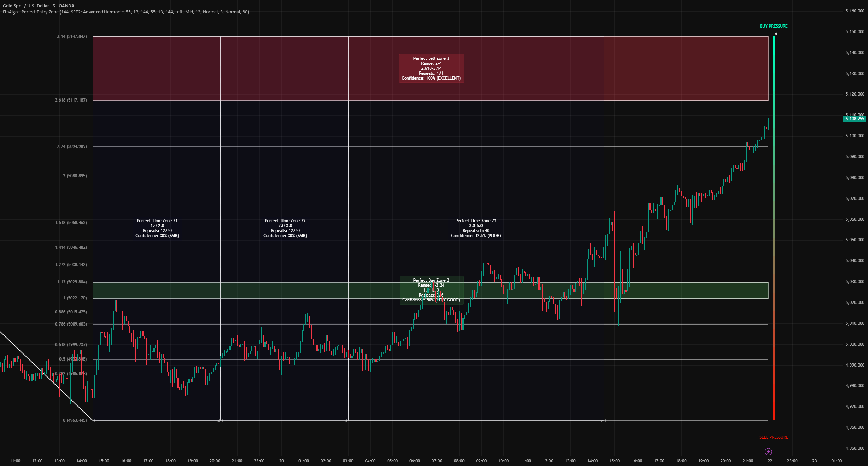Click the 5,130.000 price axis label
Image resolution: width=868 pixels, height=466 pixels.
click(855, 74)
